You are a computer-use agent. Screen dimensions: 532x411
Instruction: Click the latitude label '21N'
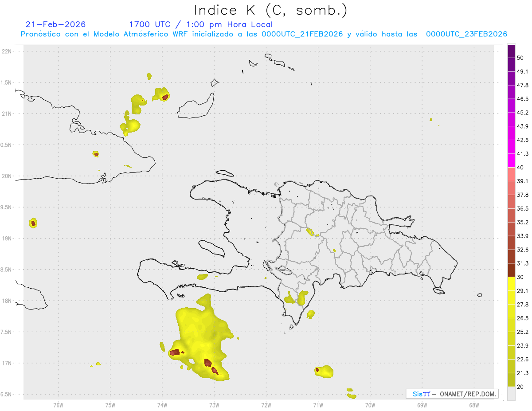coord(7,114)
